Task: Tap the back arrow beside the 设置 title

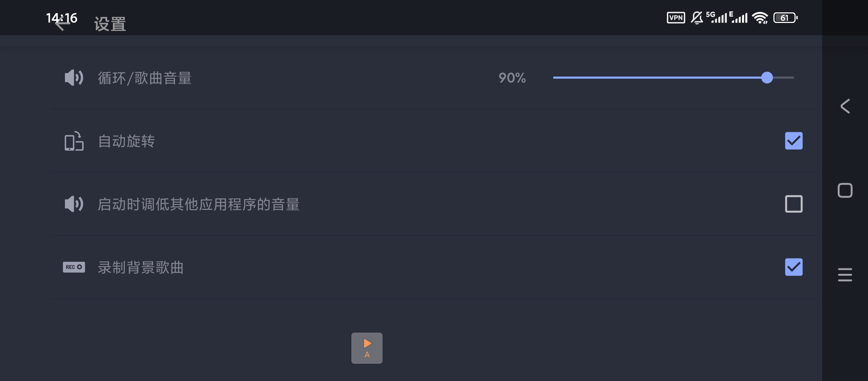Action: point(62,24)
